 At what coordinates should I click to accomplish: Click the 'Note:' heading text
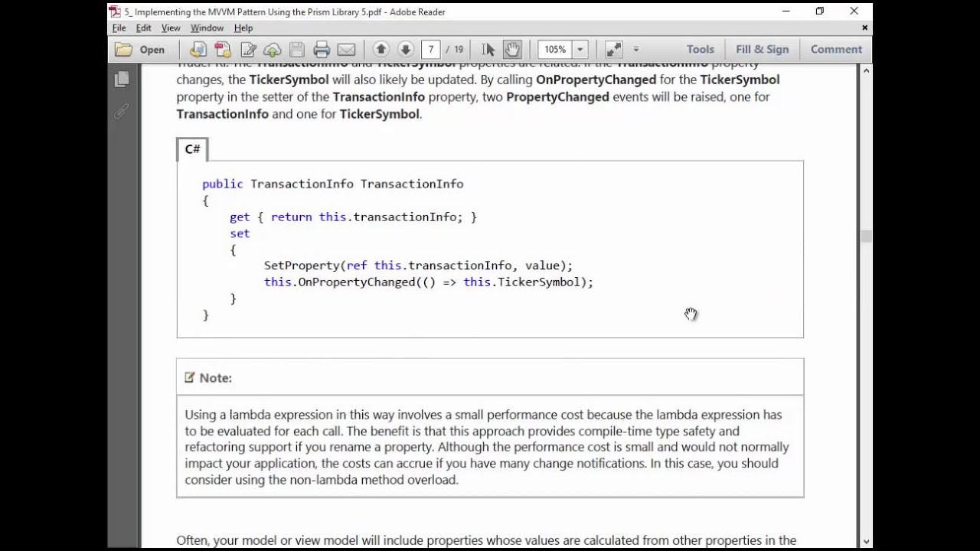click(215, 378)
